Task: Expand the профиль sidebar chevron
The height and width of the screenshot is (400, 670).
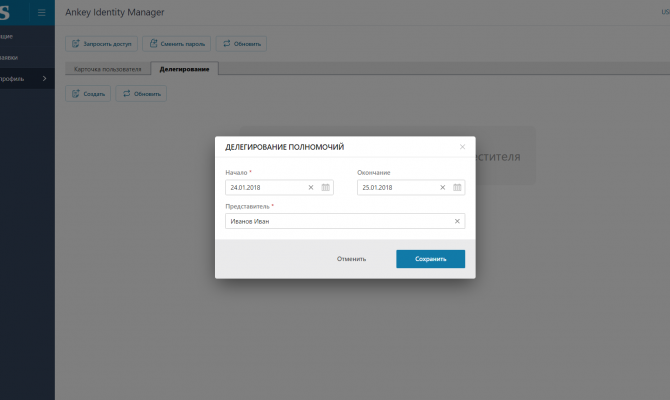Action: pos(44,78)
